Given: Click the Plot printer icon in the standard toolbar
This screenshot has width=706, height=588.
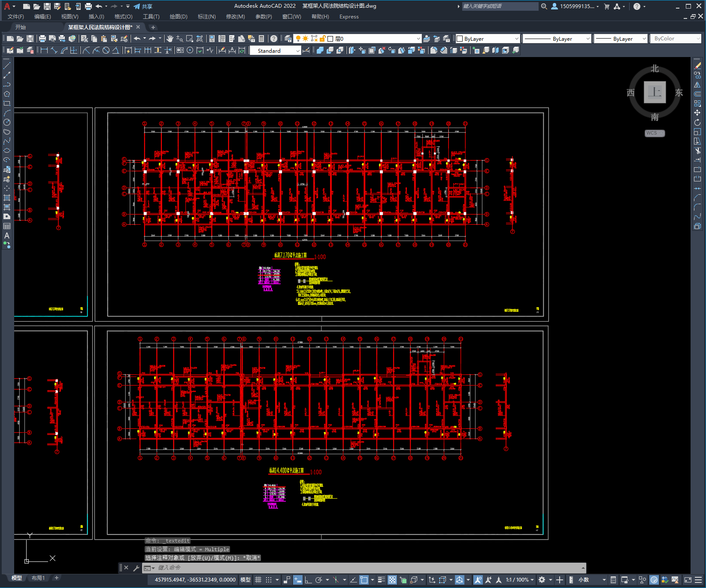Looking at the screenshot, I should pyautogui.click(x=42, y=39).
